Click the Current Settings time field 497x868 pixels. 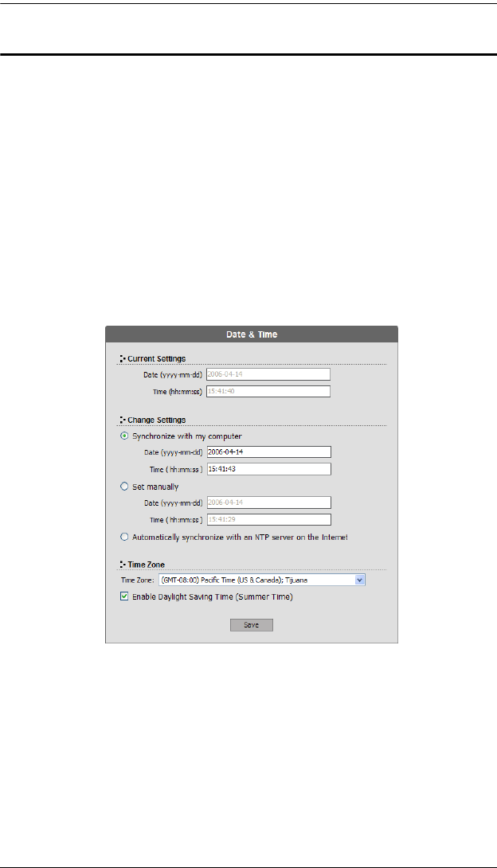(268, 391)
